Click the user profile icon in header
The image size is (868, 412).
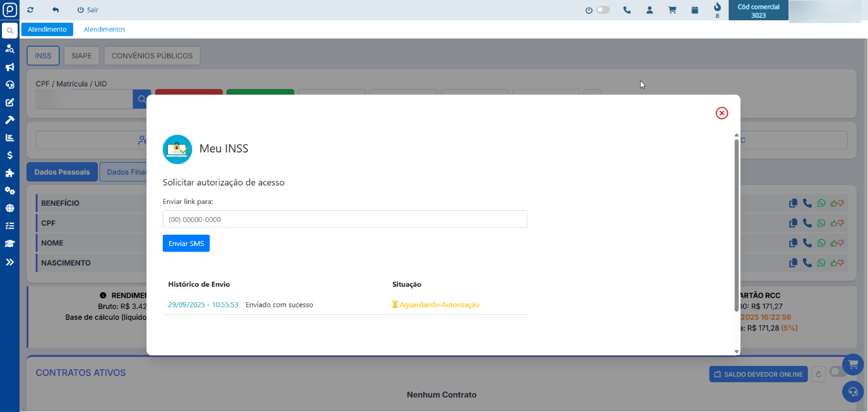649,10
